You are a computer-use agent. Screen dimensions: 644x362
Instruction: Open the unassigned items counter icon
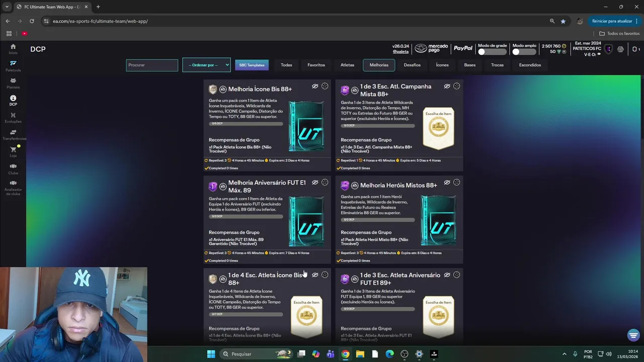coord(636,49)
